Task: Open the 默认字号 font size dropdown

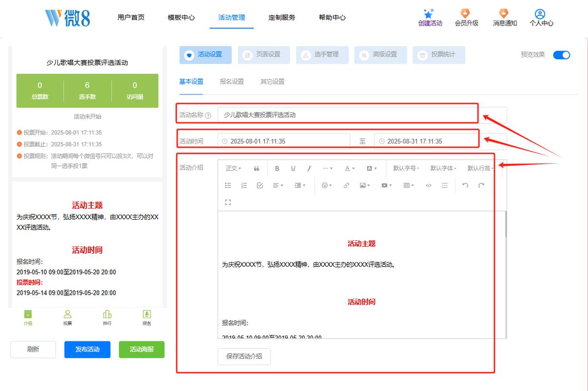Action: point(406,168)
